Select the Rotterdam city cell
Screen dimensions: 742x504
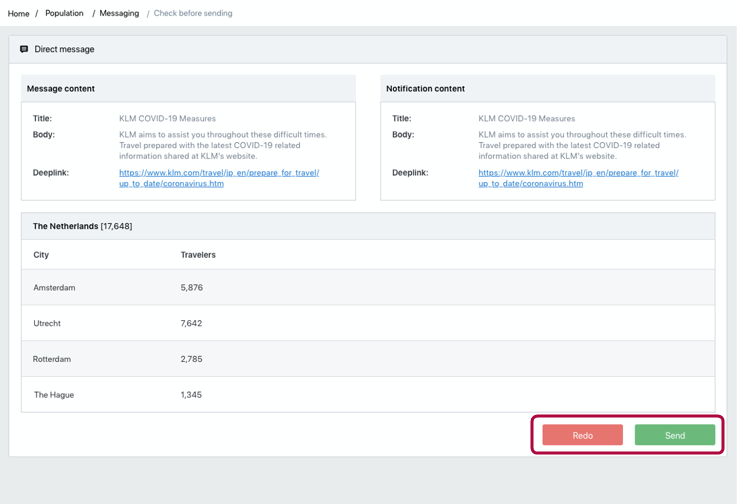[52, 359]
